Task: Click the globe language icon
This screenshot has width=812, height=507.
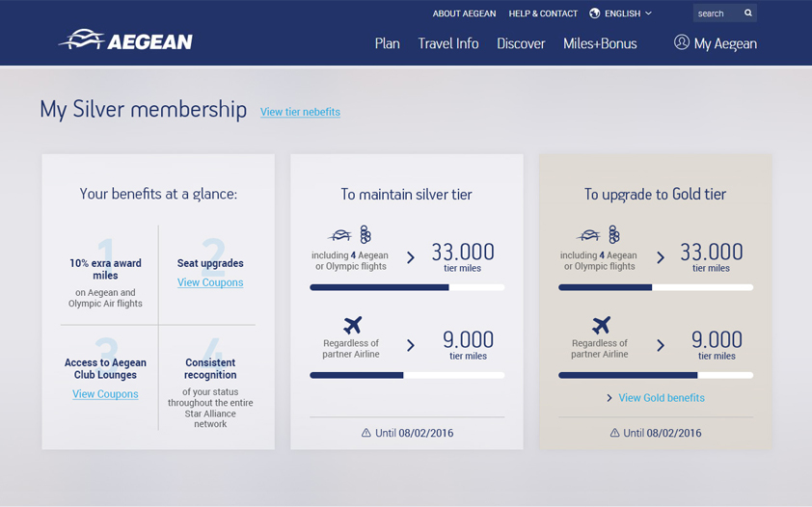Action: coord(595,13)
